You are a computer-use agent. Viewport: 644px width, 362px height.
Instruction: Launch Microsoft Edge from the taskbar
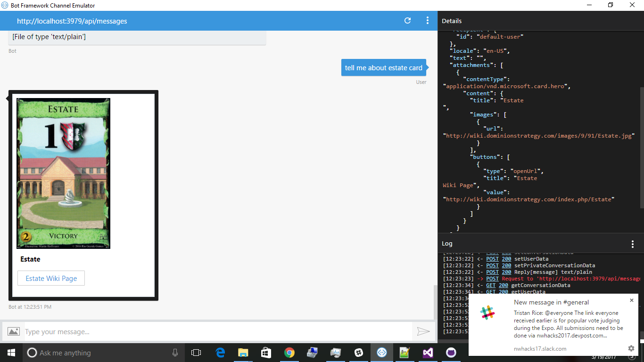coord(220,353)
